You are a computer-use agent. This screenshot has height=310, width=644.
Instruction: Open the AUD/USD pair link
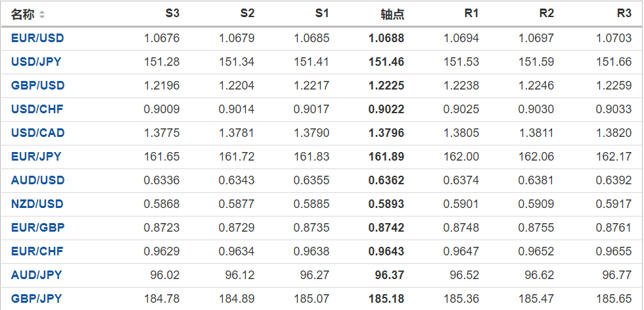pyautogui.click(x=37, y=180)
